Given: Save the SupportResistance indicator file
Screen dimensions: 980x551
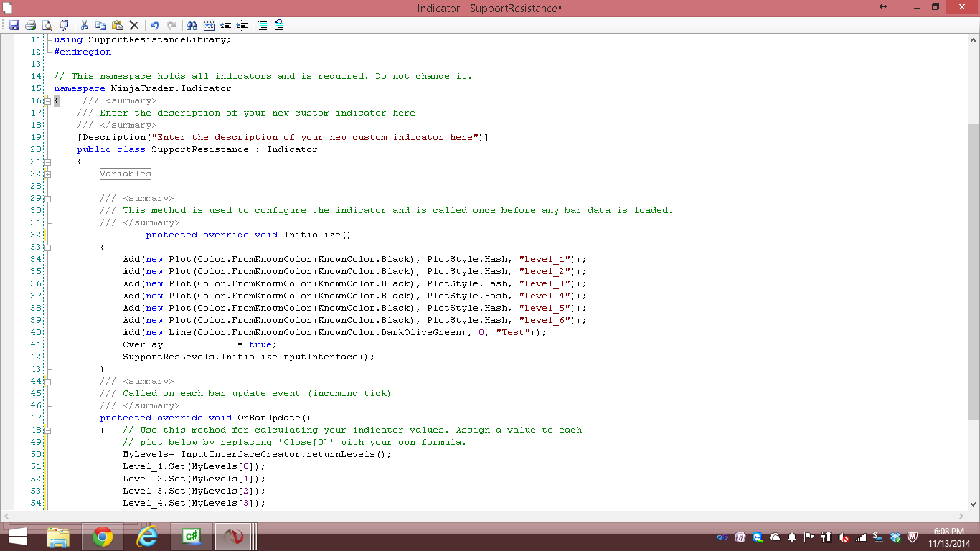Looking at the screenshot, I should 14,25.
